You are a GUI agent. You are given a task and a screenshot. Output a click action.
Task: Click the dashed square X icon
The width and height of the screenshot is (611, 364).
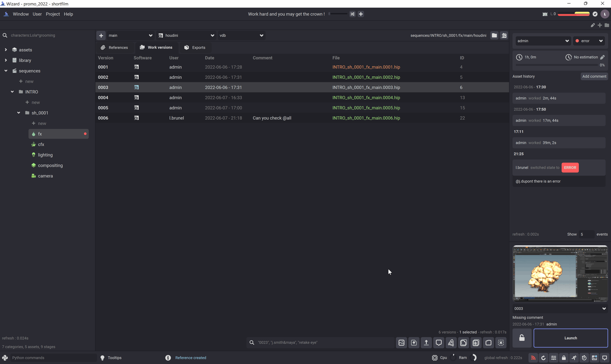coord(501,343)
